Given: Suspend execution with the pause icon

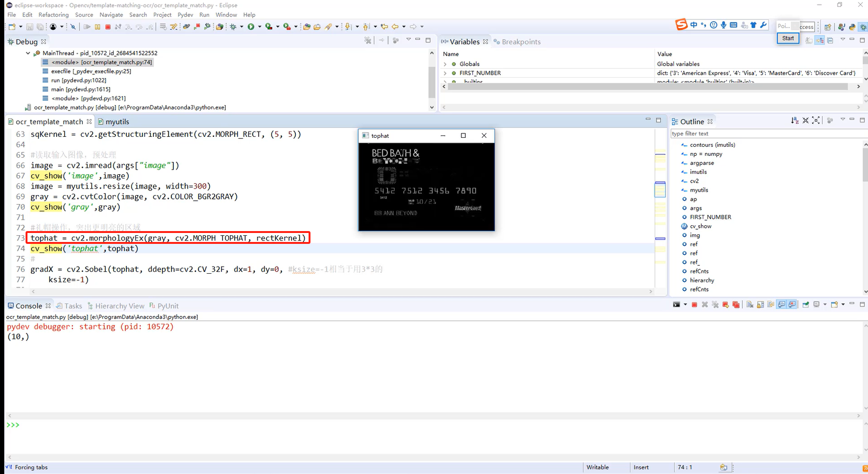Looking at the screenshot, I should [x=97, y=27].
